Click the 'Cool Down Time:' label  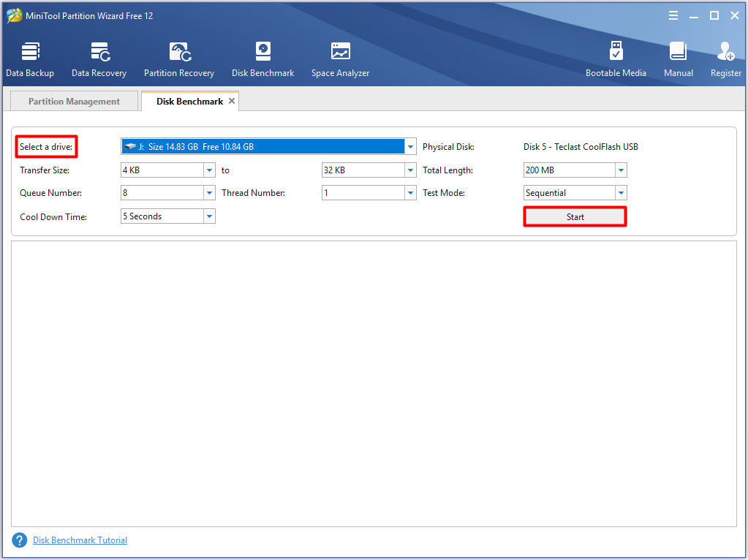53,216
